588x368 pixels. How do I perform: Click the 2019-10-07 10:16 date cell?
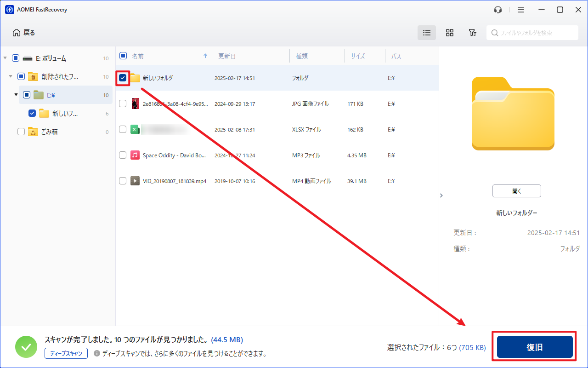pyautogui.click(x=235, y=181)
